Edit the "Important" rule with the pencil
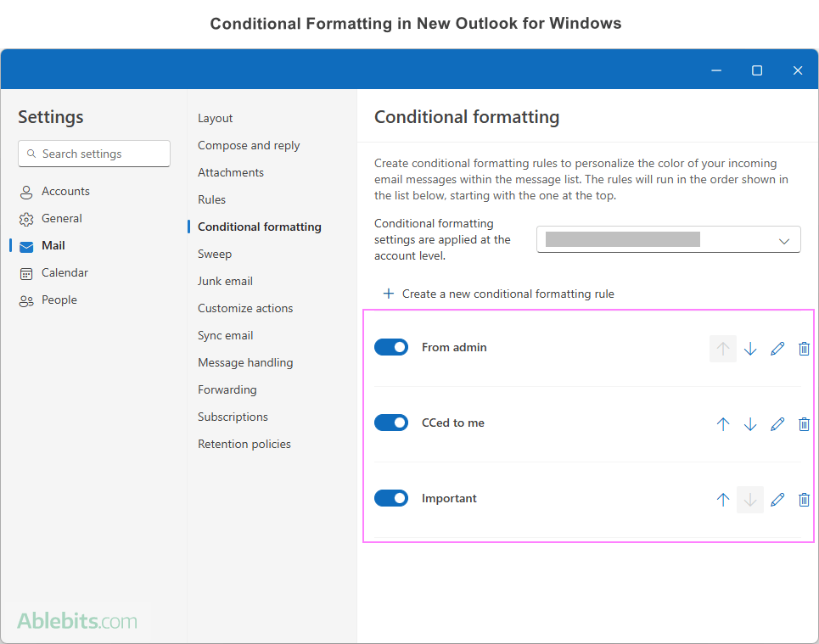The image size is (819, 644). click(x=777, y=499)
